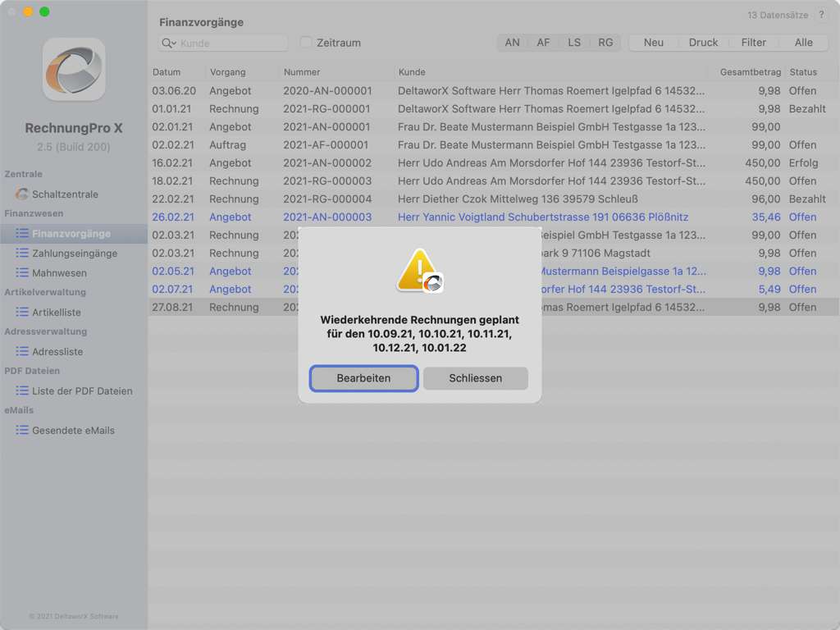Screen dimensions: 840x630
Task: Open the search magnifier dropdown
Action: [169, 43]
